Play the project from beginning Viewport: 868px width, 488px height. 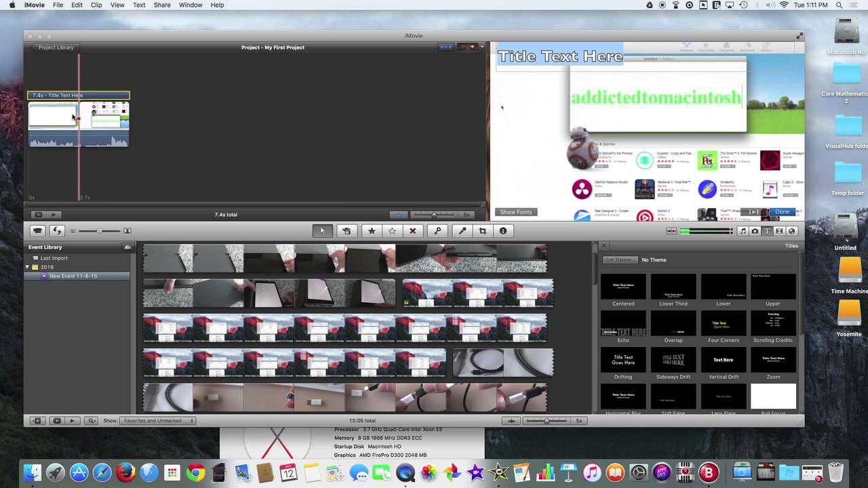coord(53,215)
